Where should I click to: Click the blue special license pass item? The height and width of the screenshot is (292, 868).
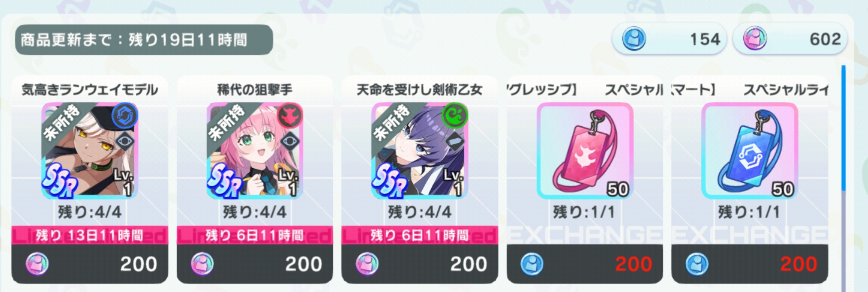tap(749, 150)
